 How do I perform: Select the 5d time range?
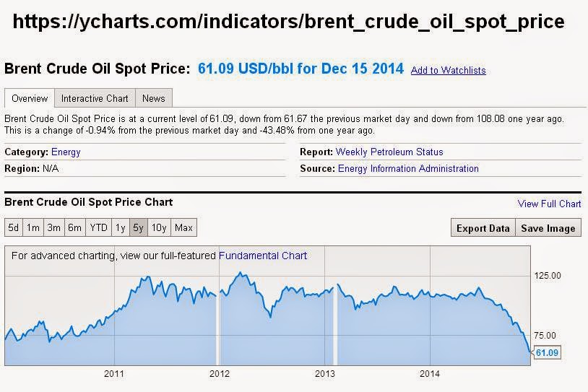[14, 228]
